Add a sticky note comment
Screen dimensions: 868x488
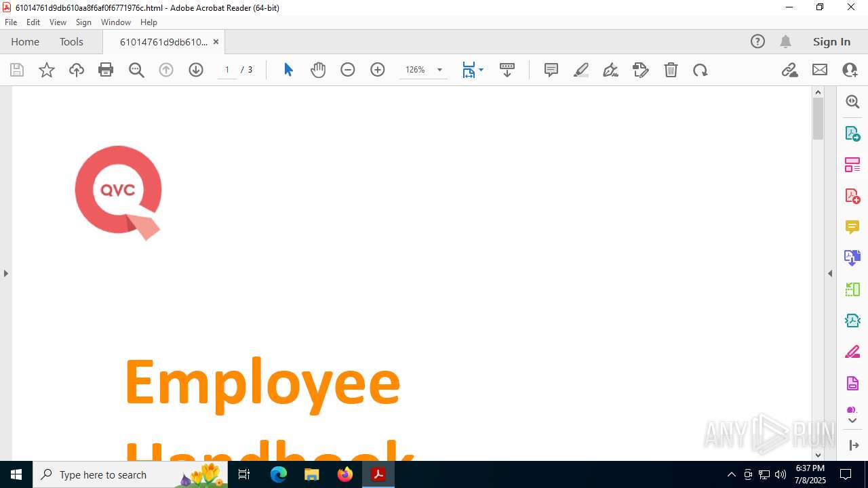[551, 70]
